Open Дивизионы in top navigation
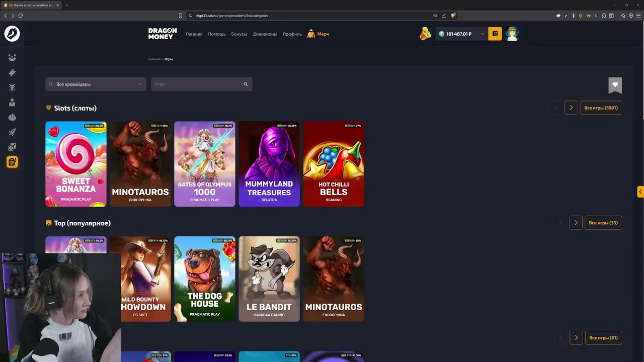644x362 pixels. [265, 34]
